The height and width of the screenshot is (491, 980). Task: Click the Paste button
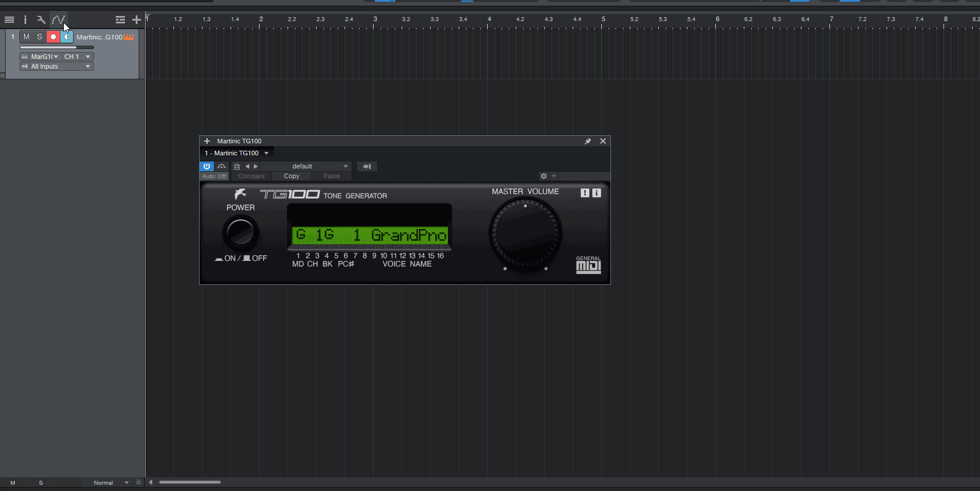(x=331, y=176)
